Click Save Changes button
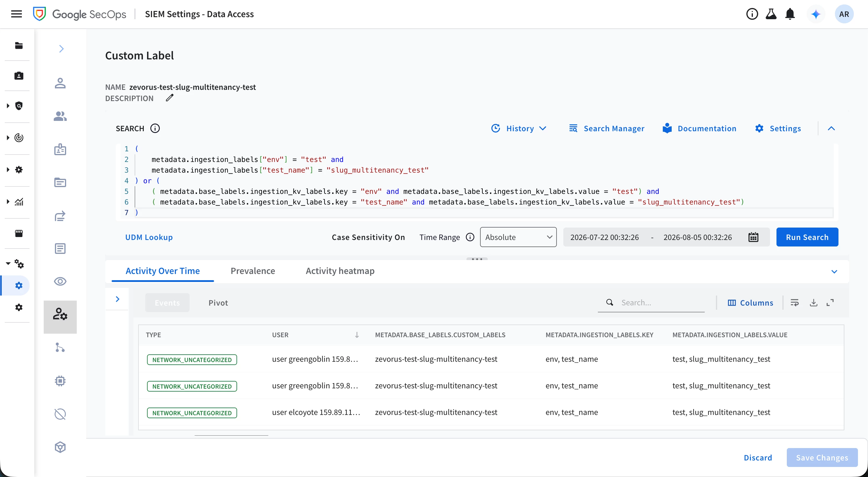The height and width of the screenshot is (477, 868). click(822, 457)
